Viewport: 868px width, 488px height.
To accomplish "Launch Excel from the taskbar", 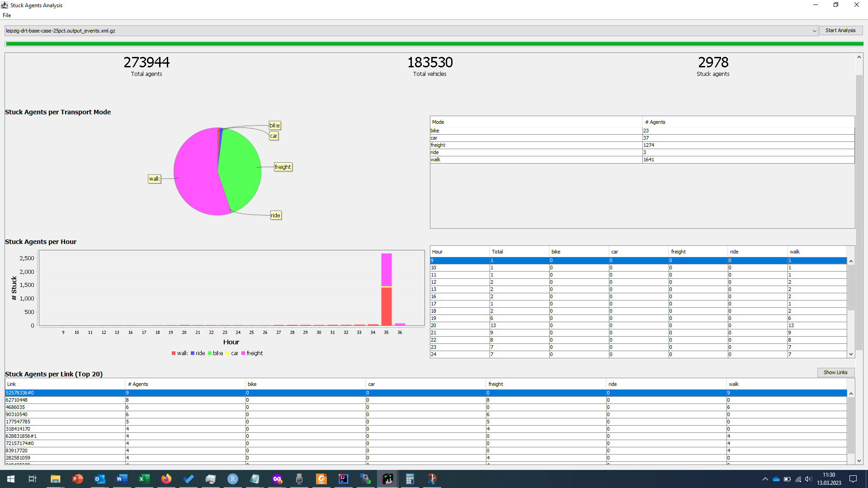I will point(144,479).
